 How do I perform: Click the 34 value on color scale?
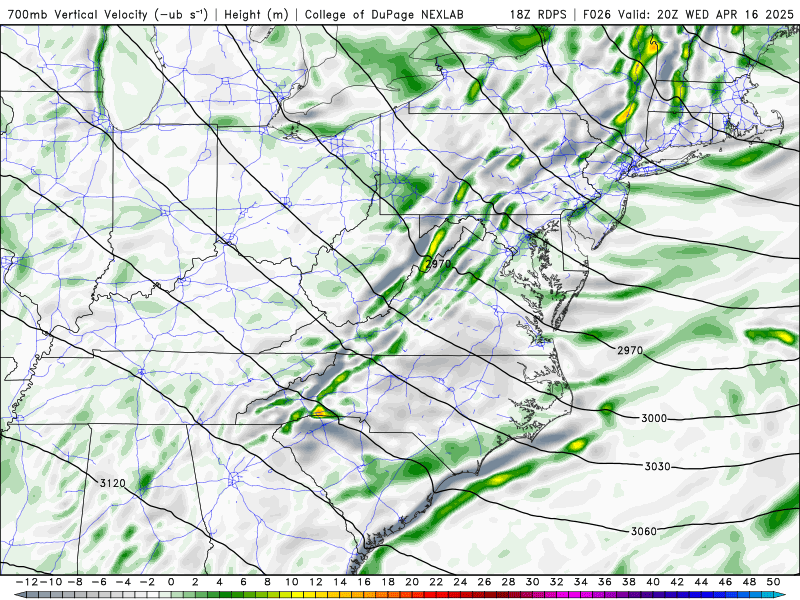(581, 582)
